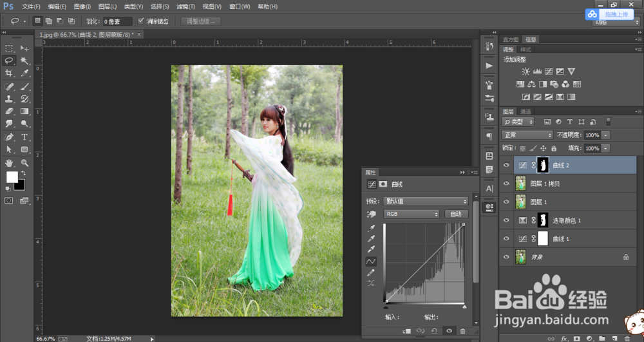Open the 选择(S) menu
This screenshot has height=342, width=644.
[160, 6]
